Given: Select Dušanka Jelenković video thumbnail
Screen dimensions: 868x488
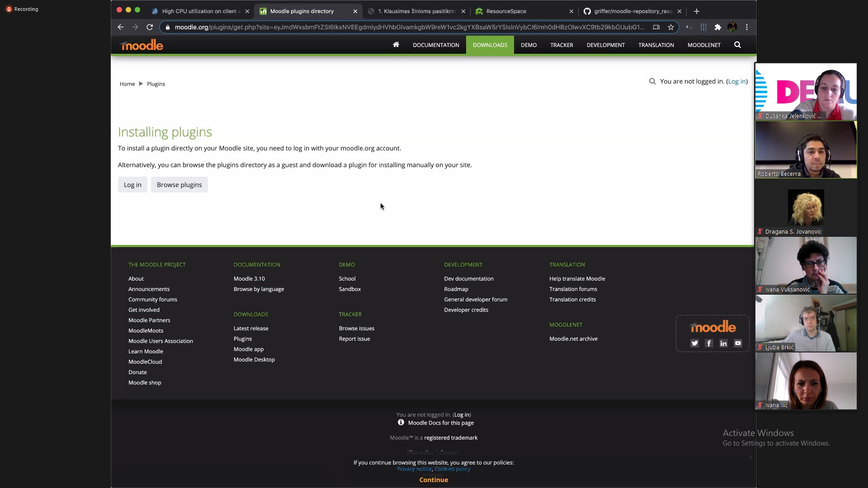Looking at the screenshot, I should click(806, 92).
